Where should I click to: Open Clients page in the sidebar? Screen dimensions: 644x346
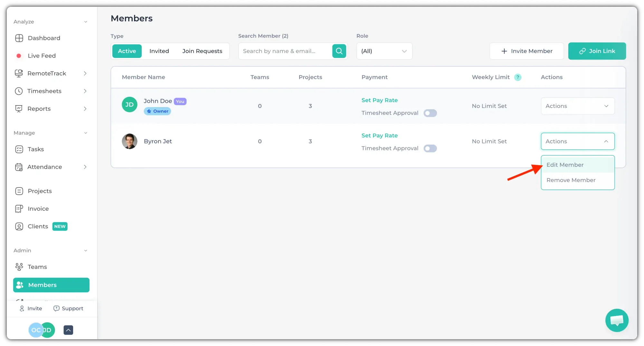click(x=38, y=226)
